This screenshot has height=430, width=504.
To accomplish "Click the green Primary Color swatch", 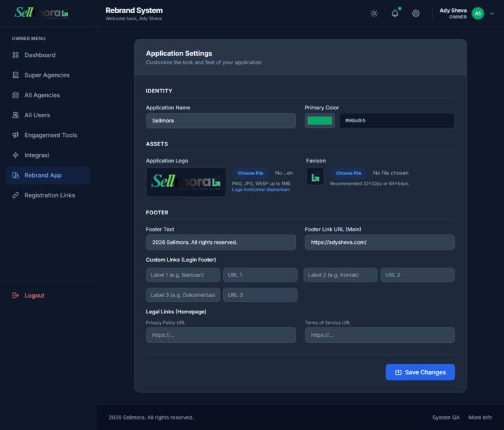I will click(320, 121).
